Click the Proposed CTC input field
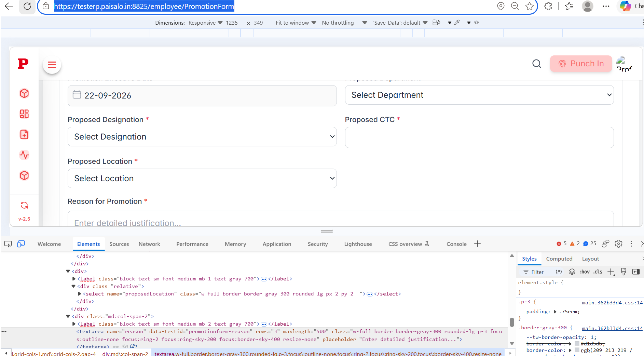The width and height of the screenshot is (644, 356). click(x=479, y=137)
